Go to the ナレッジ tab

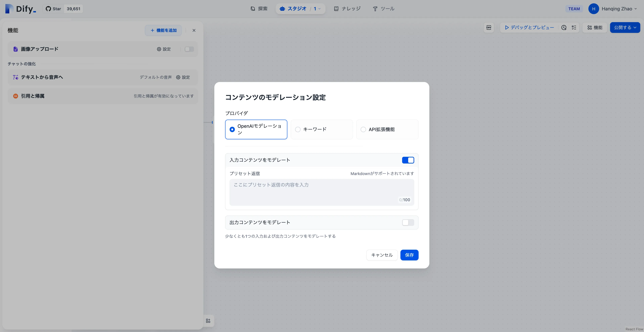347,9
